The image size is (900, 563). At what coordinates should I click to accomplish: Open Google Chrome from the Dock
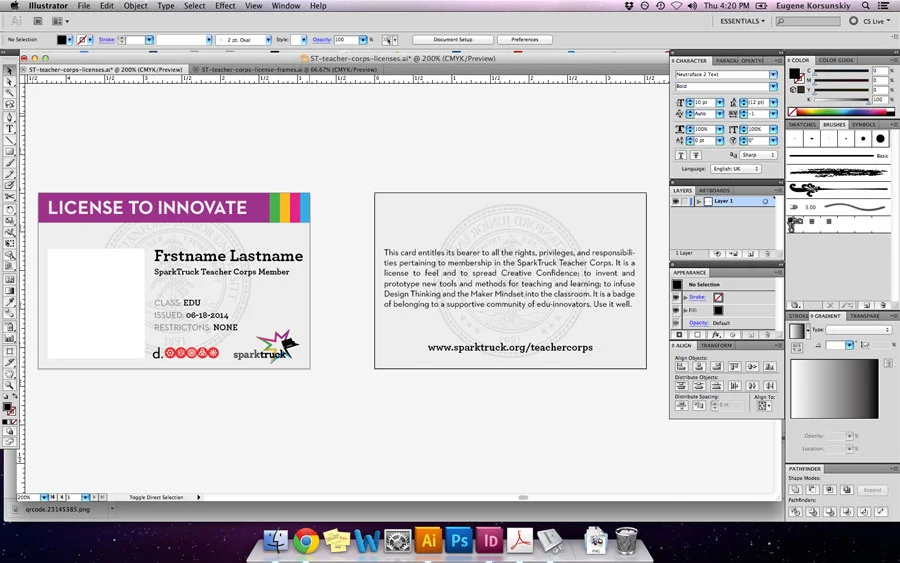(x=306, y=541)
